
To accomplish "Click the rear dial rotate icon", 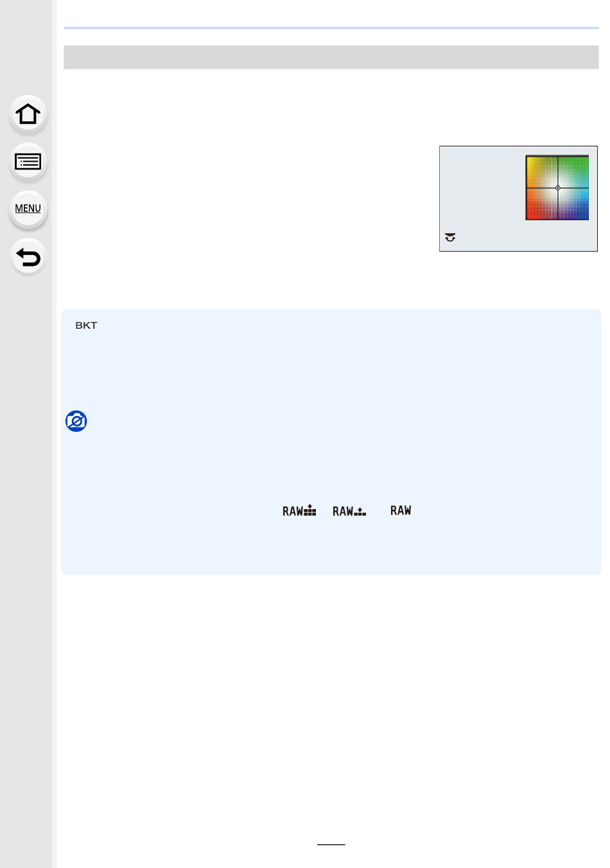I will 450,238.
